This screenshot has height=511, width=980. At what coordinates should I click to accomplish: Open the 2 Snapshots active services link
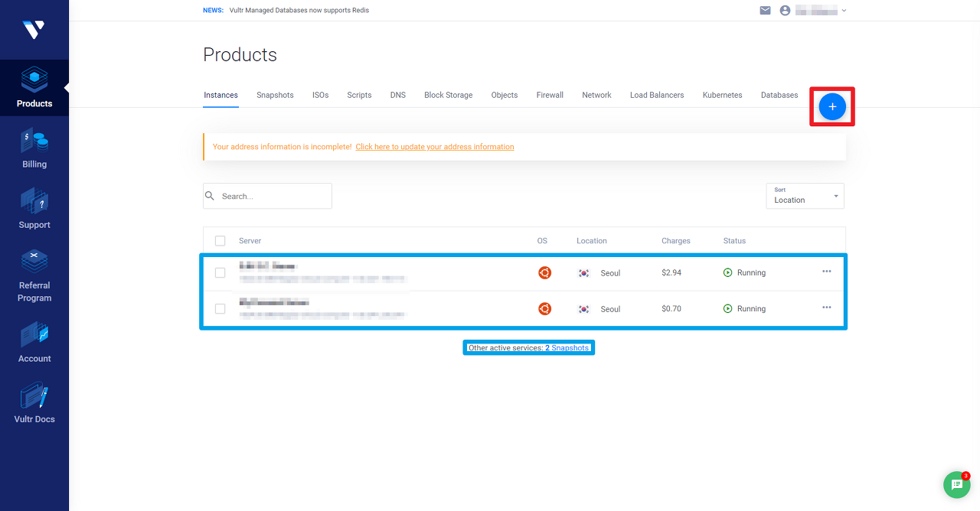click(x=567, y=348)
